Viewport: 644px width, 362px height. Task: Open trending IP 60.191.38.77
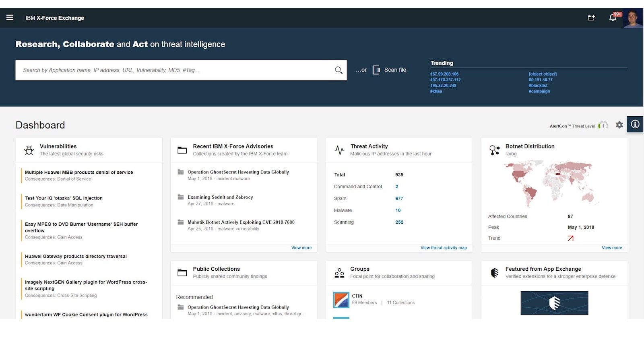point(541,80)
